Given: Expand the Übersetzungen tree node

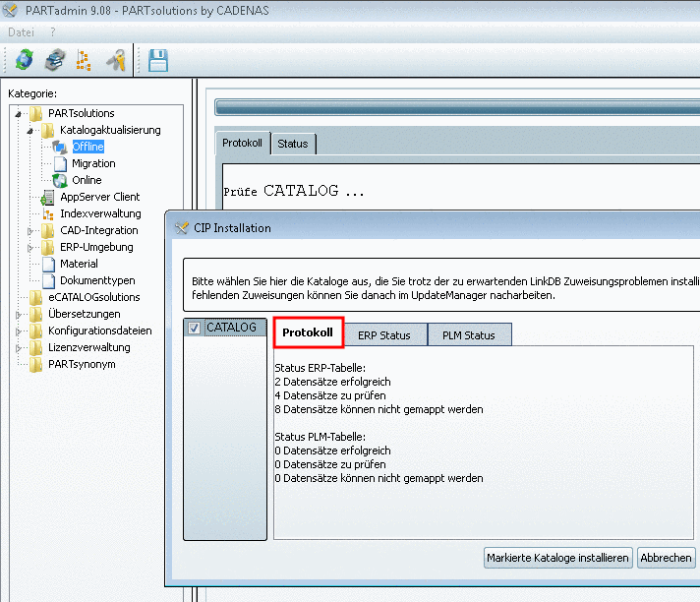Looking at the screenshot, I should 19,315.
